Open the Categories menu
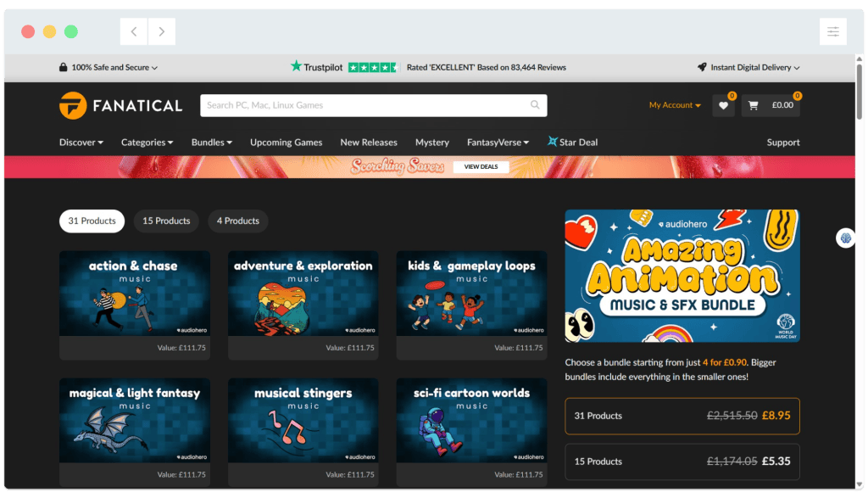This screenshot has width=868, height=498. click(147, 143)
